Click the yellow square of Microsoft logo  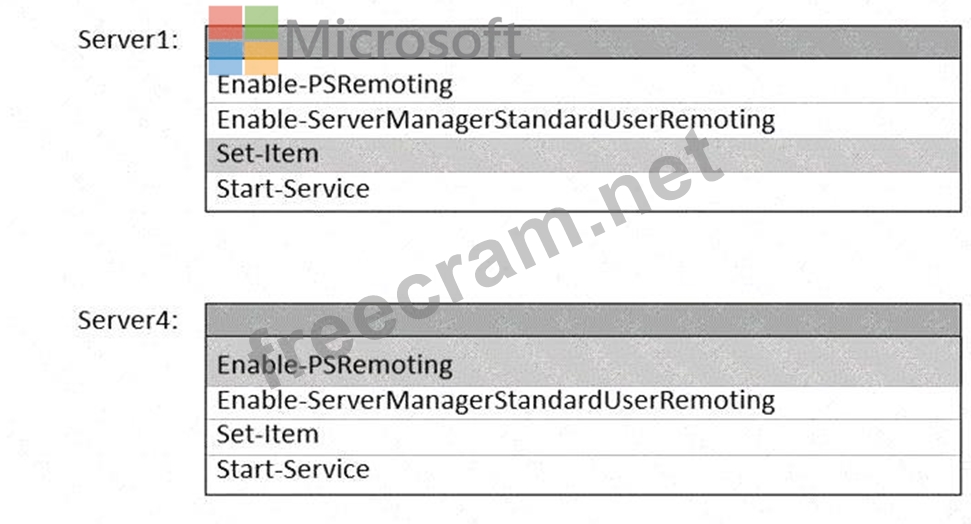[x=262, y=58]
